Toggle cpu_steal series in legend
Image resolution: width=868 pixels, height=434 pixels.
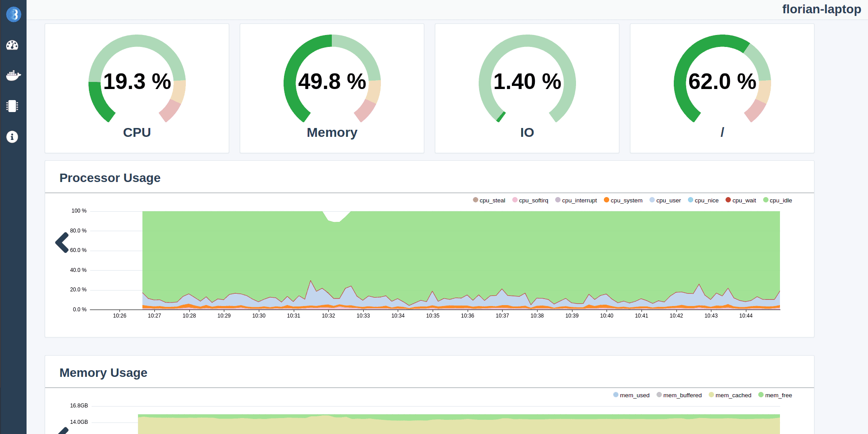(x=489, y=200)
